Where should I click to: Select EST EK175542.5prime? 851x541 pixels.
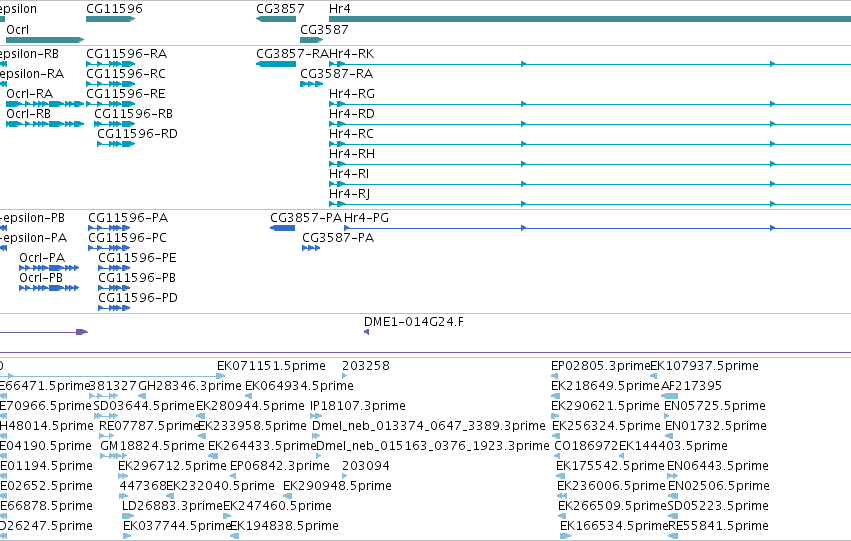[x=610, y=466]
